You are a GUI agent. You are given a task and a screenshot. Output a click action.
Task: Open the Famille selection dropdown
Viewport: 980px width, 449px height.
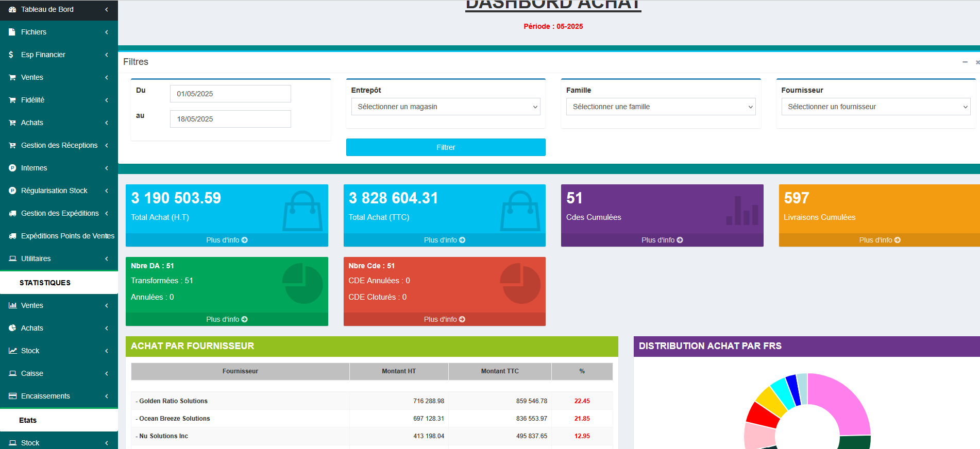(661, 107)
